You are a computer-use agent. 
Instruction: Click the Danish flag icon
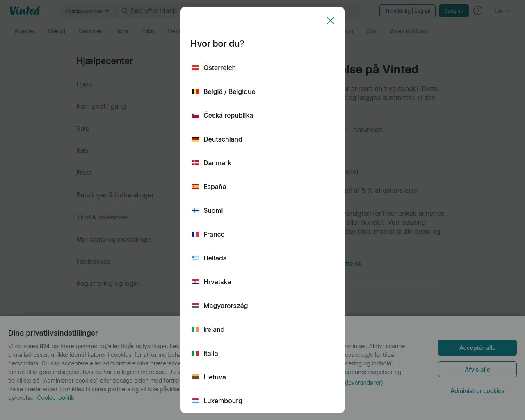[x=195, y=163]
